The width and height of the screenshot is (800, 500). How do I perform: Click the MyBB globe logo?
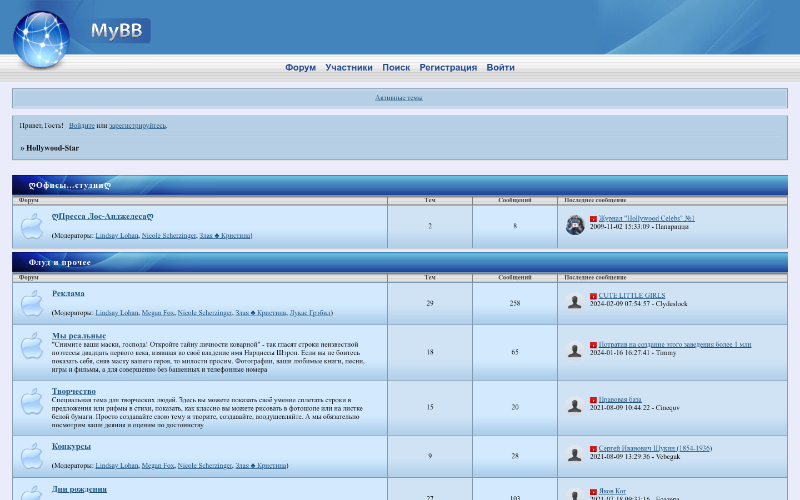coord(41,40)
